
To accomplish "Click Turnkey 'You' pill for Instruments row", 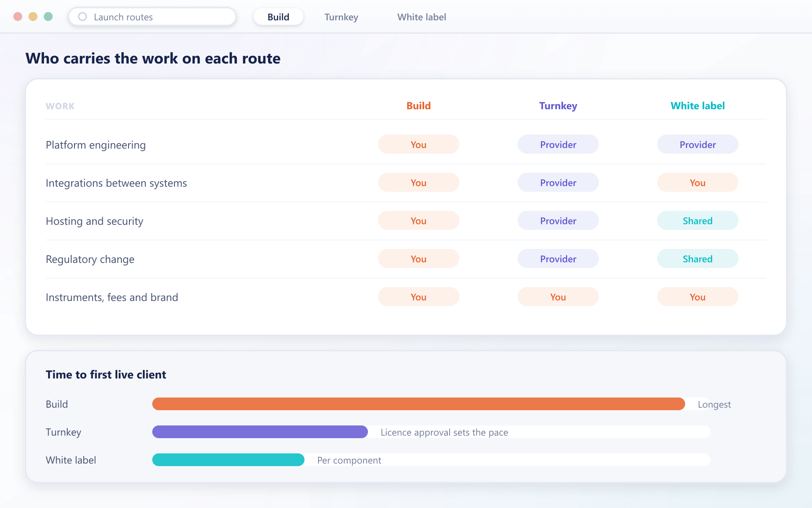I will 558,297.
